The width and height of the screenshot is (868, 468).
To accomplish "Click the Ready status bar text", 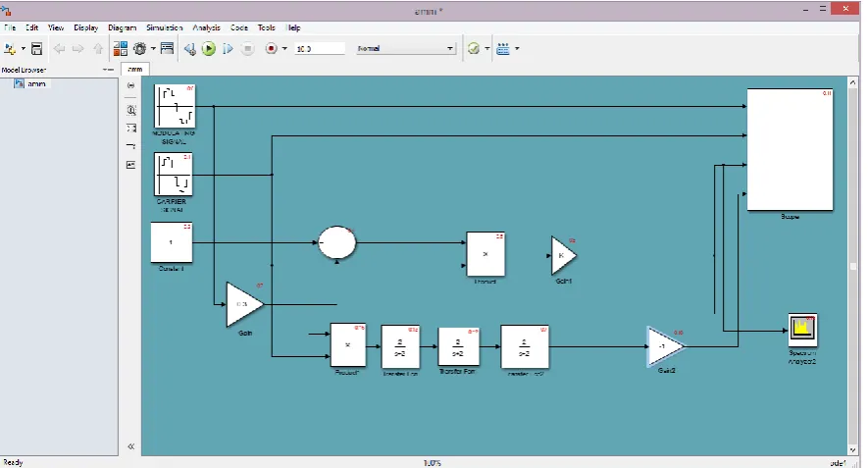I will 14,462.
